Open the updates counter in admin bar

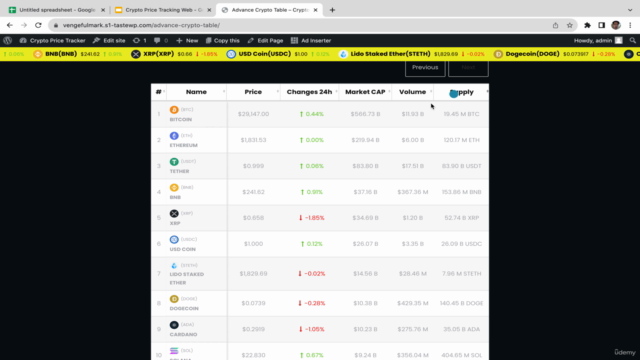click(140, 40)
